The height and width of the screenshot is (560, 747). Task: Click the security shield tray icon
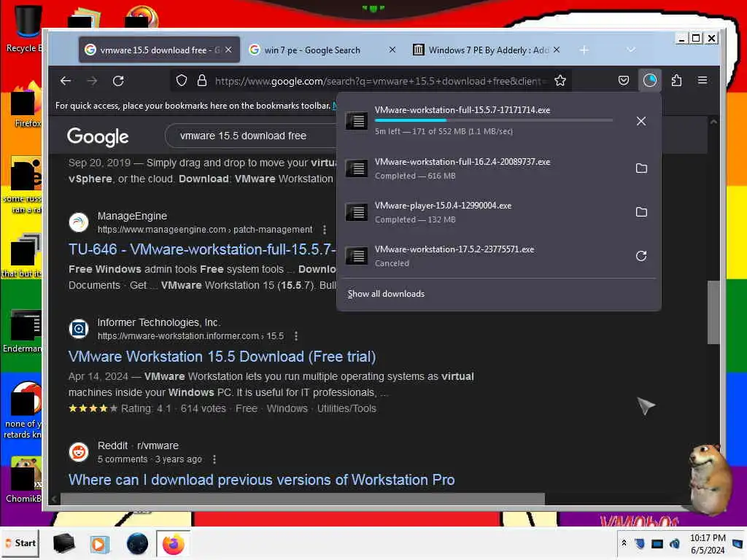[640, 543]
